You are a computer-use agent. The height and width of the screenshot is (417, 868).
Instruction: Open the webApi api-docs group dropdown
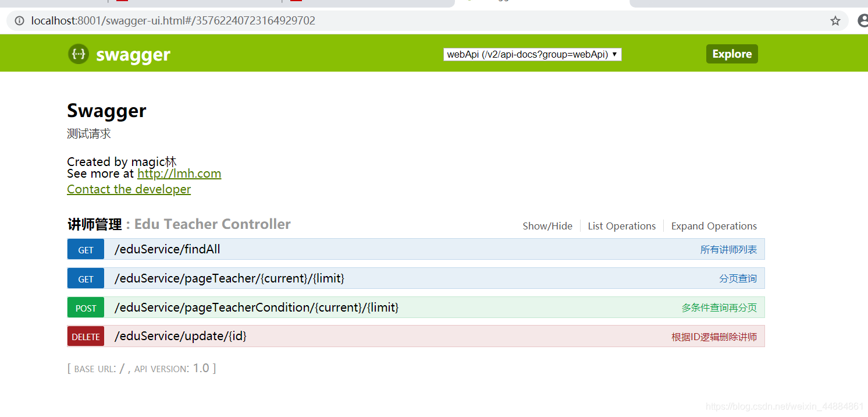point(532,54)
